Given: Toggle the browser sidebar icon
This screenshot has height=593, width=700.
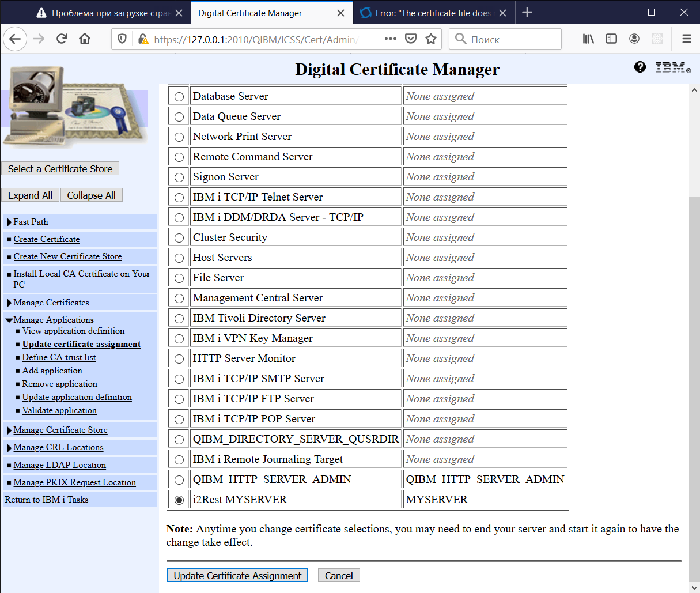Looking at the screenshot, I should tap(611, 39).
